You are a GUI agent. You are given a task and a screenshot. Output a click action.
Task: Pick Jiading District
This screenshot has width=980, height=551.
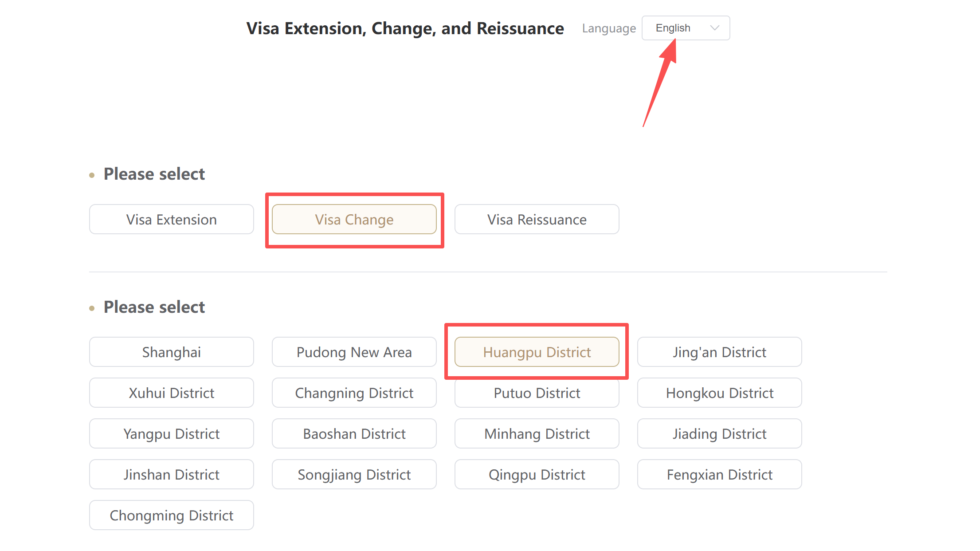pos(720,433)
